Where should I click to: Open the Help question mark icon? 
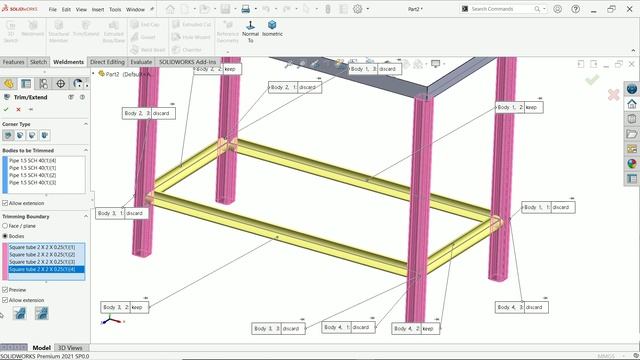(x=576, y=9)
